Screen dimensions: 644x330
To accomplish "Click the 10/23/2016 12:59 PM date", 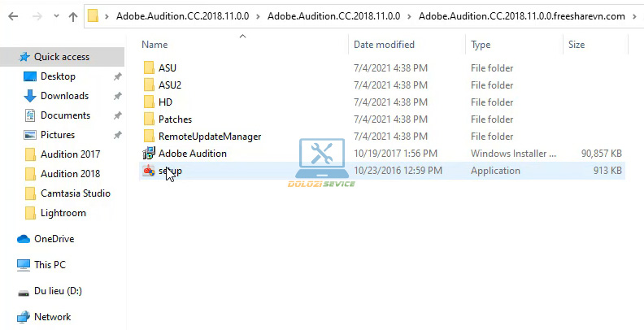I will click(398, 171).
